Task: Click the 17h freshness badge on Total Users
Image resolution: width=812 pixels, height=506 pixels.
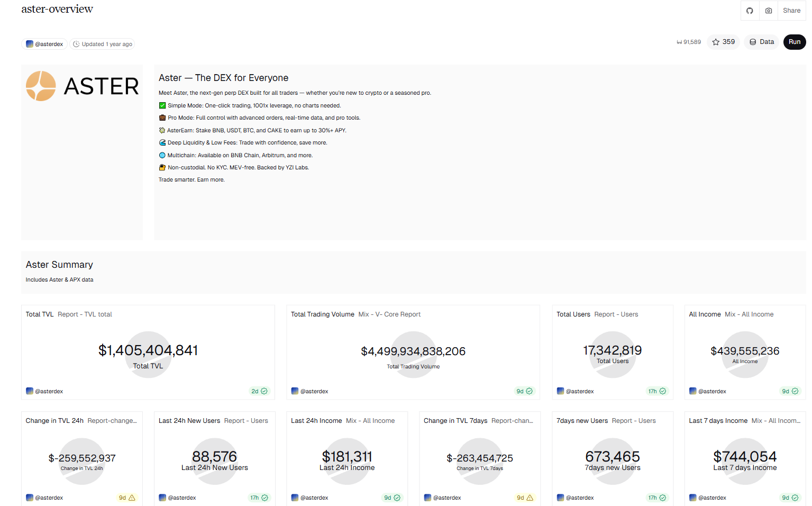Action: 658,391
